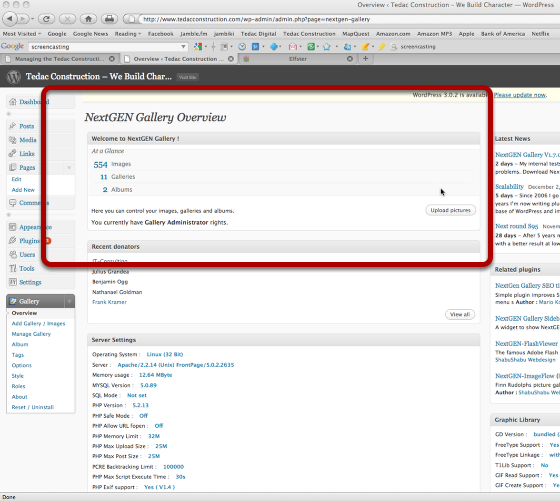Collapse the Pages menu with its arrow
The image size is (560, 501).
tap(69, 167)
